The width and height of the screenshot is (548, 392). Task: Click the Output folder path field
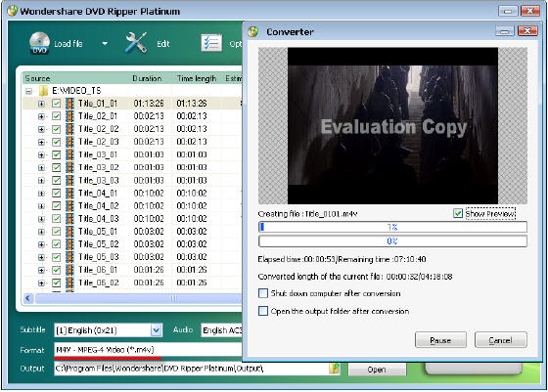coord(191,369)
